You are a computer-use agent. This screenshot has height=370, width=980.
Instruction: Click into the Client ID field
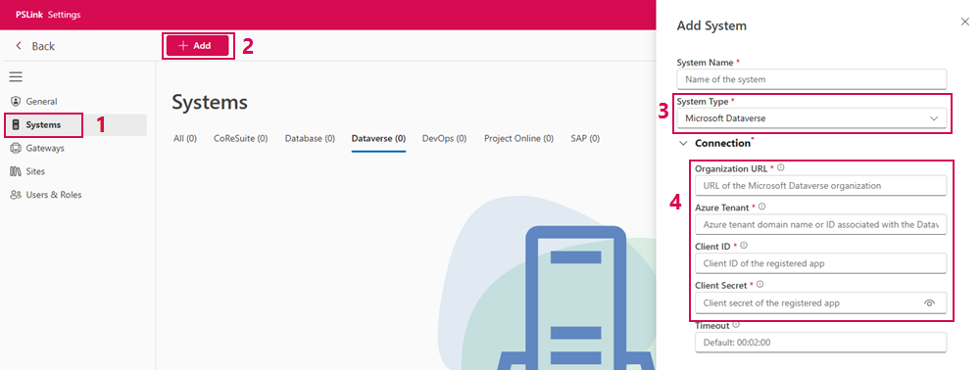point(820,263)
